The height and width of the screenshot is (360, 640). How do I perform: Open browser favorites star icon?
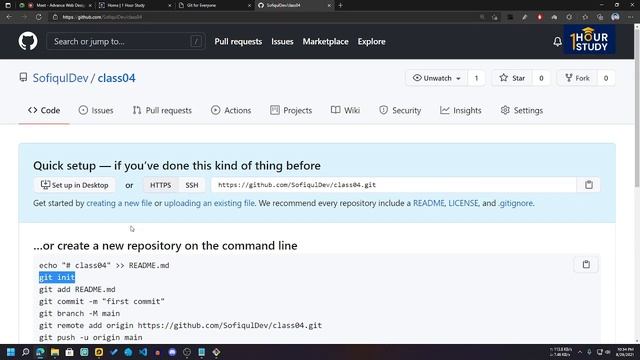tap(585, 17)
